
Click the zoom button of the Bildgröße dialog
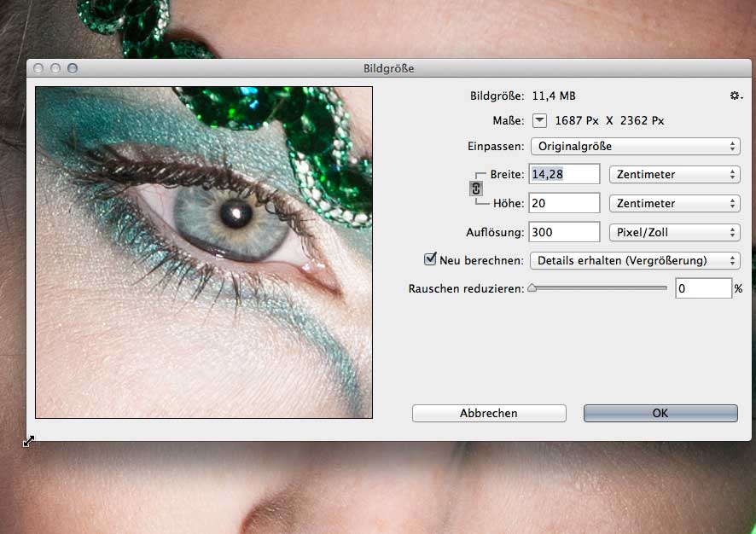pos(73,68)
